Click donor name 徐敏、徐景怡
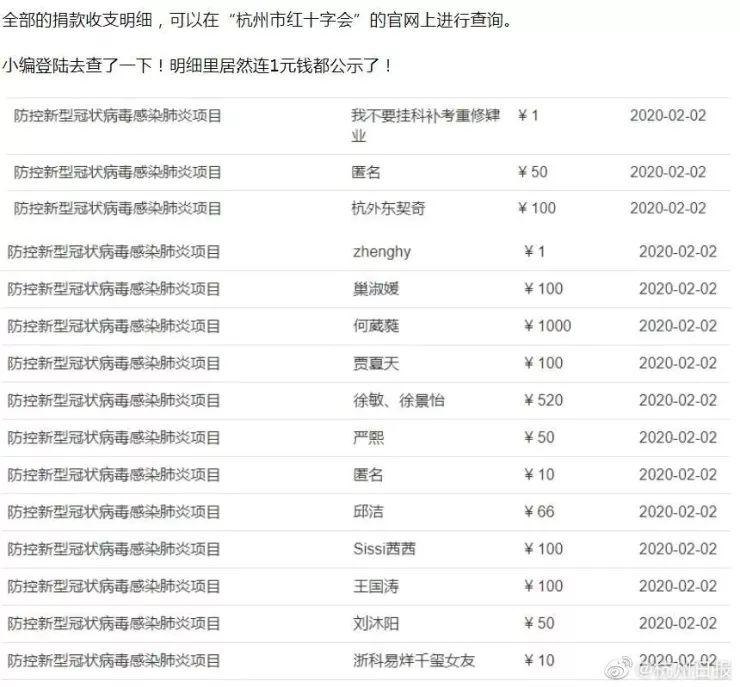740x687 pixels. pos(398,401)
